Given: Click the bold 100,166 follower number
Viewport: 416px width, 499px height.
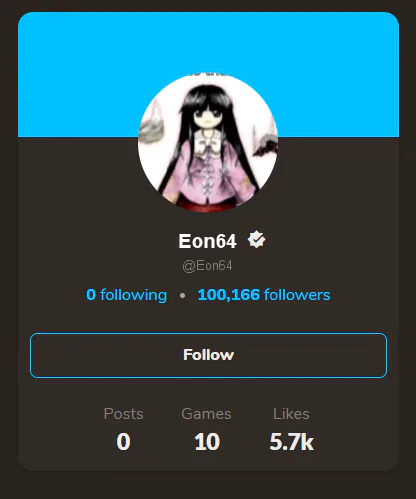Looking at the screenshot, I should point(228,295).
